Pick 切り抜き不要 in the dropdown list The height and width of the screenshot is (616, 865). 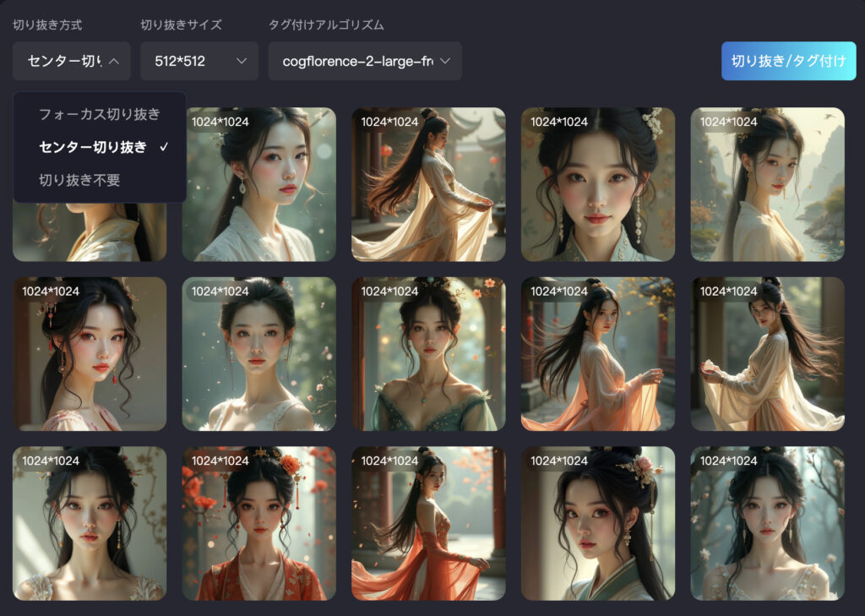79,179
